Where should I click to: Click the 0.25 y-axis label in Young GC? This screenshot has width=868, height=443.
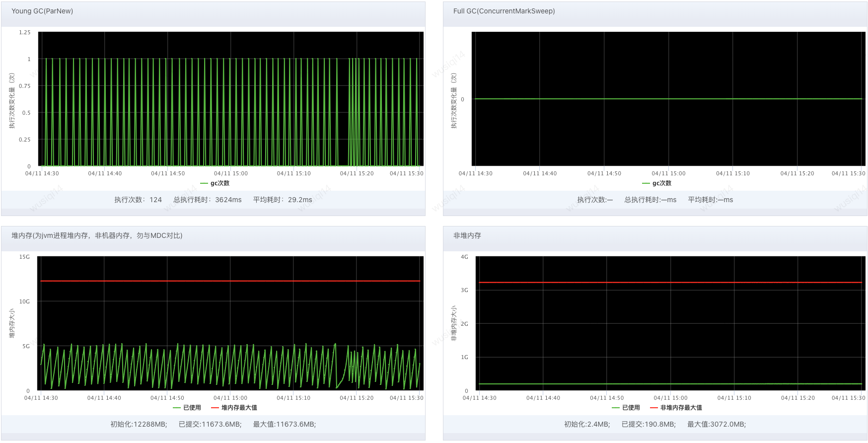coord(25,140)
